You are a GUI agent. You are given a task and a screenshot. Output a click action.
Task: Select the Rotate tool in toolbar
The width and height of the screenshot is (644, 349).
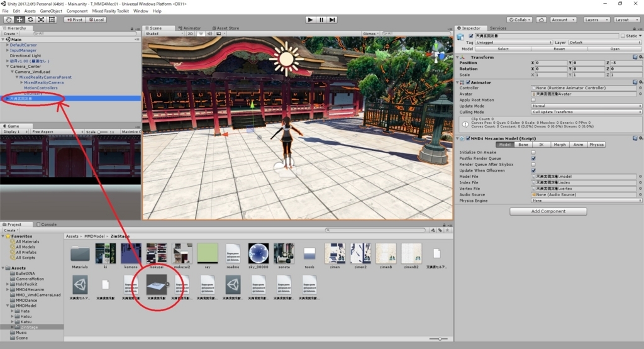[x=30, y=19]
